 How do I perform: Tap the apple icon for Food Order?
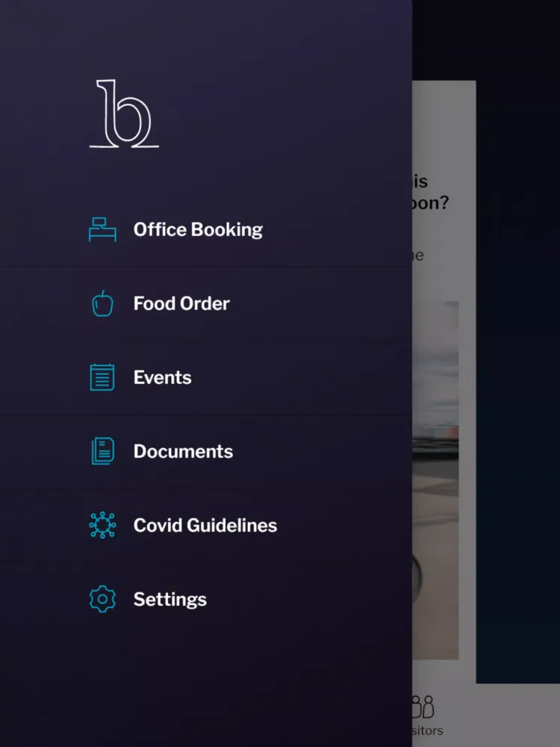[x=102, y=303]
